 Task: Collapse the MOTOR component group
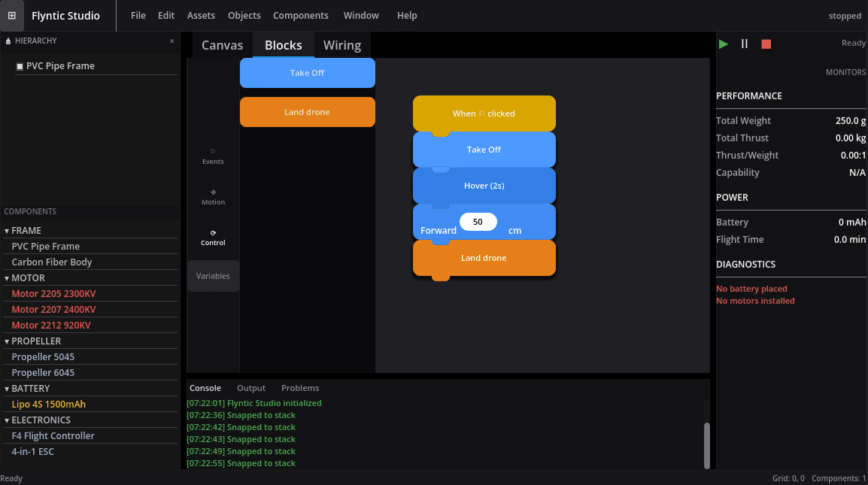[x=7, y=278]
